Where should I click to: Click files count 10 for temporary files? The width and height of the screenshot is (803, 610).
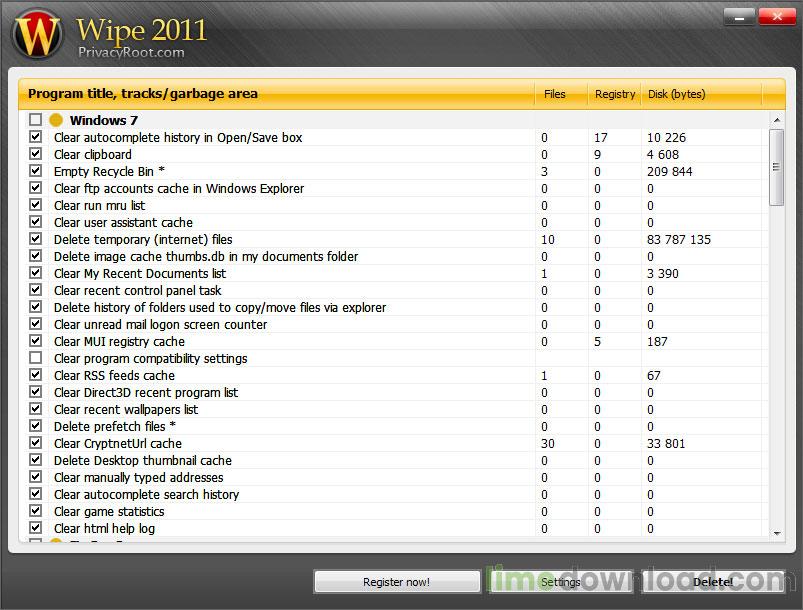(547, 239)
